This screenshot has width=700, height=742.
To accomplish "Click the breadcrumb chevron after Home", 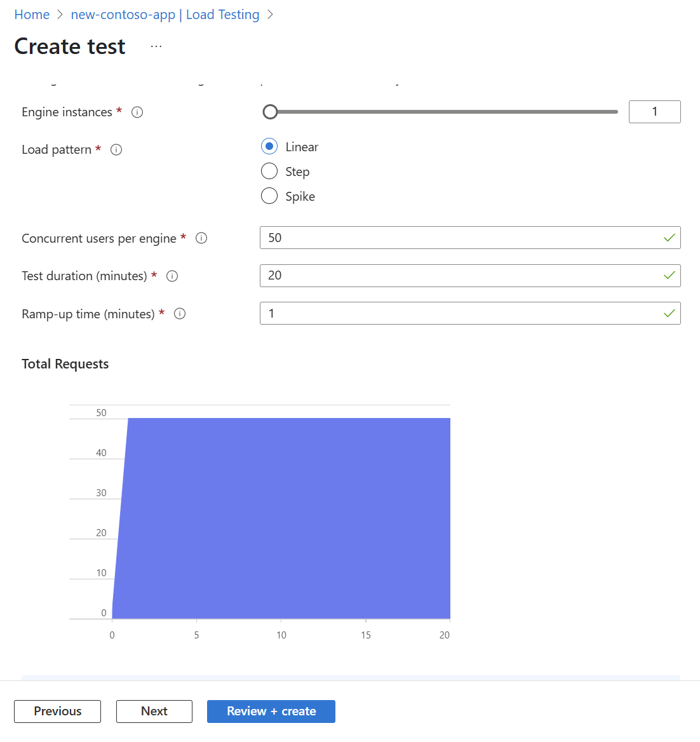I will pos(58,14).
